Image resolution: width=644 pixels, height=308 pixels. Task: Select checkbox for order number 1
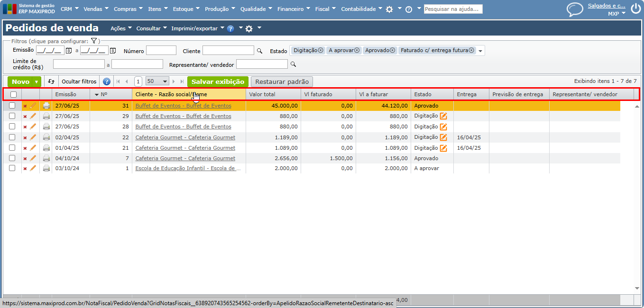[12, 168]
